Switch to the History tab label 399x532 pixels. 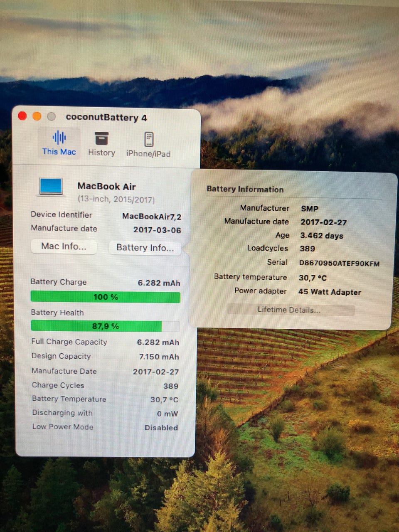pos(101,153)
